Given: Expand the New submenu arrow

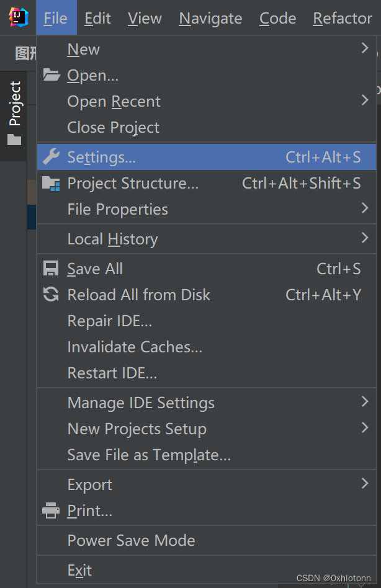Looking at the screenshot, I should (365, 48).
